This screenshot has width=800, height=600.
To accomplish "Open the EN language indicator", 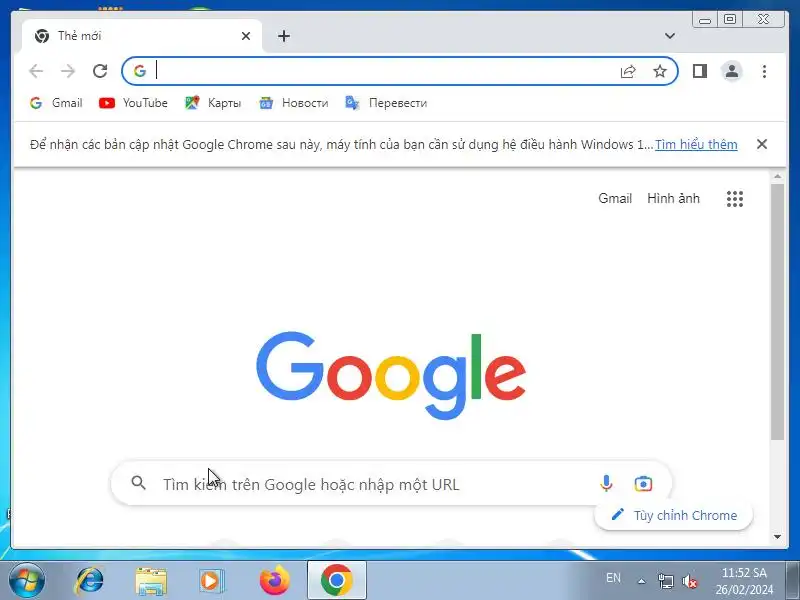I will point(613,578).
